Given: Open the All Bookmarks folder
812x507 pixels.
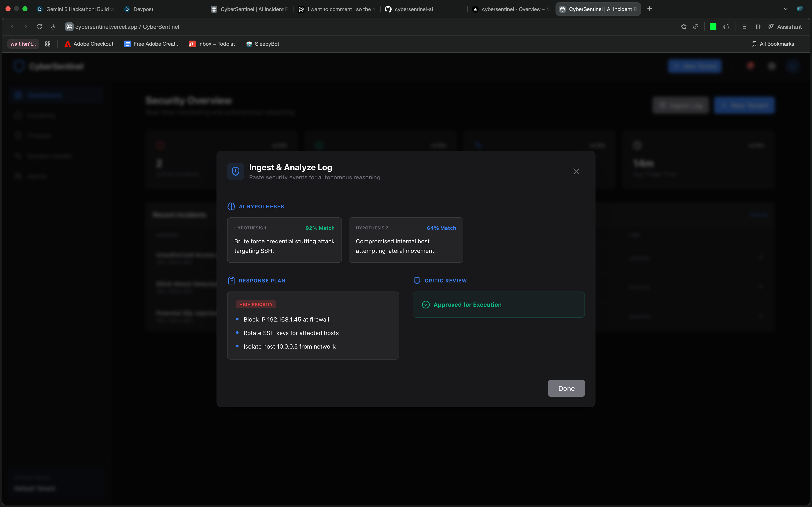Looking at the screenshot, I should 773,44.
